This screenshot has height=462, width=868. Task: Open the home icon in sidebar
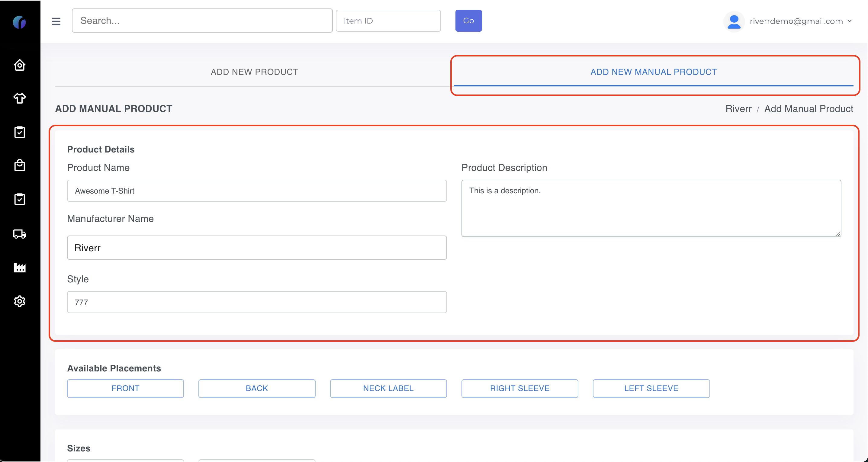[x=20, y=65]
